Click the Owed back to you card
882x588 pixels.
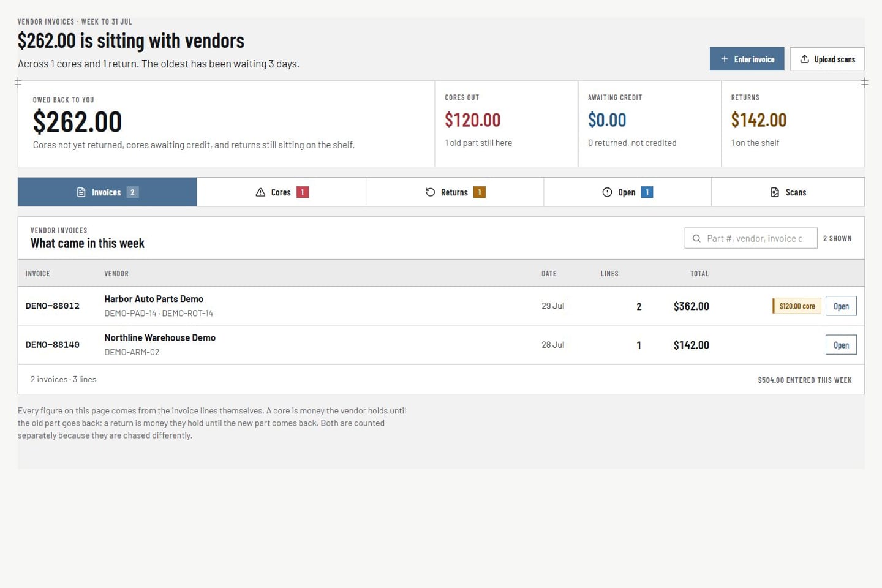tap(226, 124)
